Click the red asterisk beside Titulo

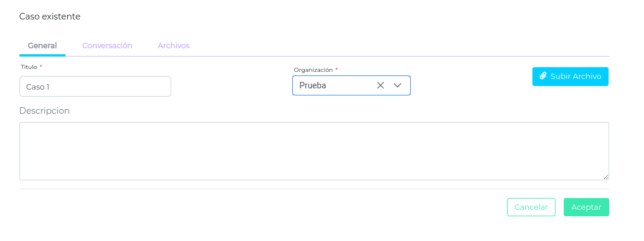click(41, 67)
